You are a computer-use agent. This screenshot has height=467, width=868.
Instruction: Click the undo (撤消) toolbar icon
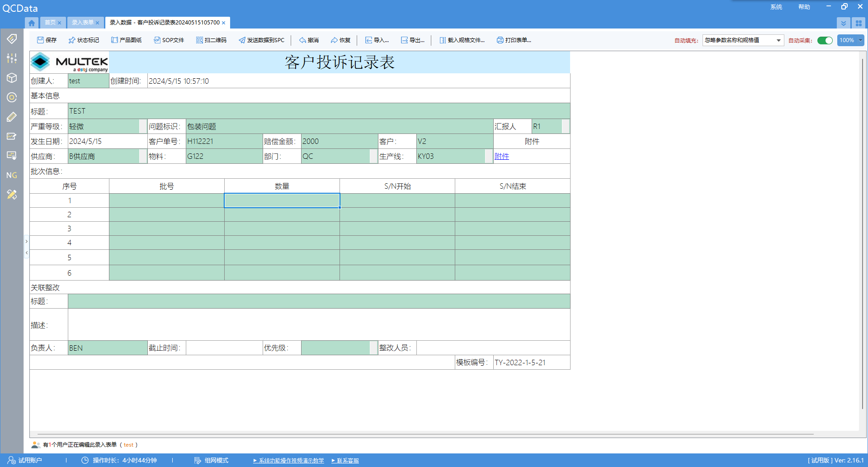302,40
